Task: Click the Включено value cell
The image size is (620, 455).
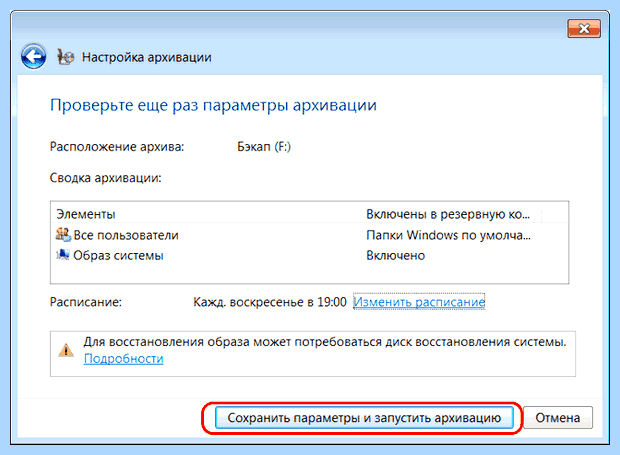Action: [x=395, y=255]
